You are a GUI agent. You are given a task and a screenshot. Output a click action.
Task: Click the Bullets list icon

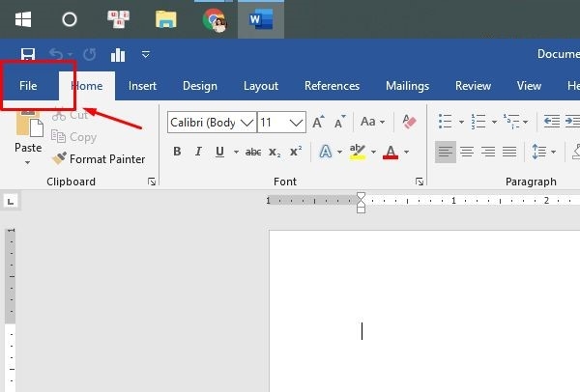coord(446,122)
